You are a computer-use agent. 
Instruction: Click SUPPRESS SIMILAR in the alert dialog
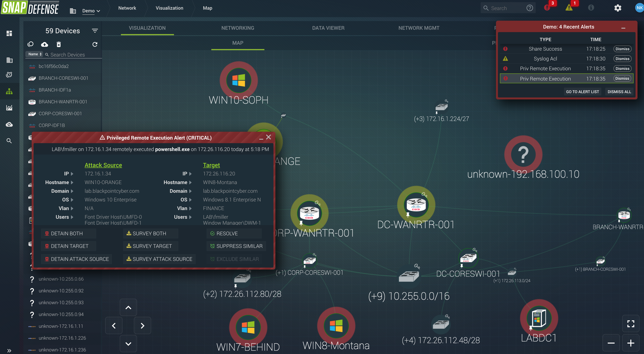click(x=236, y=246)
